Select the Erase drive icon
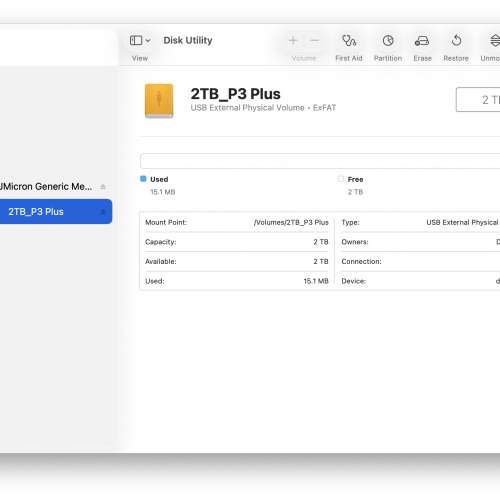This screenshot has width=500, height=500. (x=422, y=41)
